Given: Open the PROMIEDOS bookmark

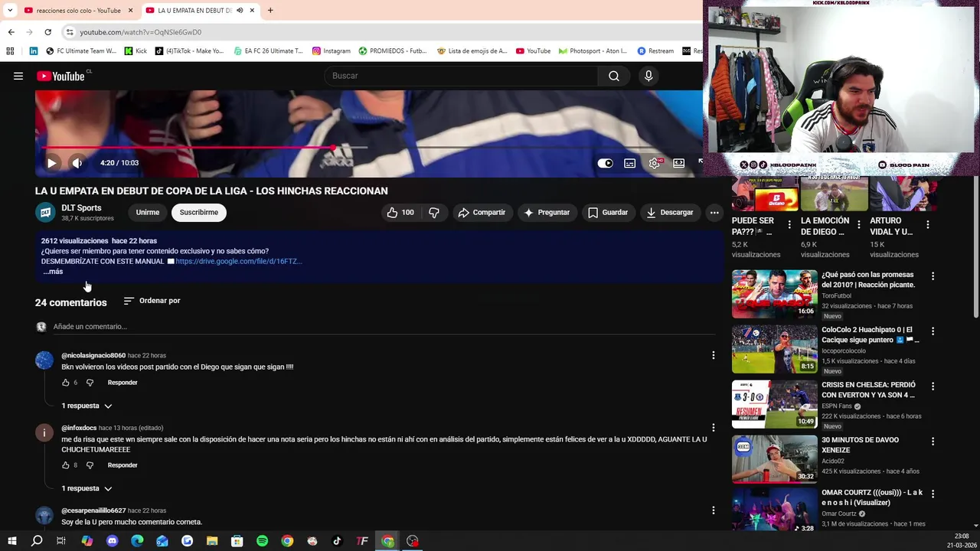Looking at the screenshot, I should point(392,51).
